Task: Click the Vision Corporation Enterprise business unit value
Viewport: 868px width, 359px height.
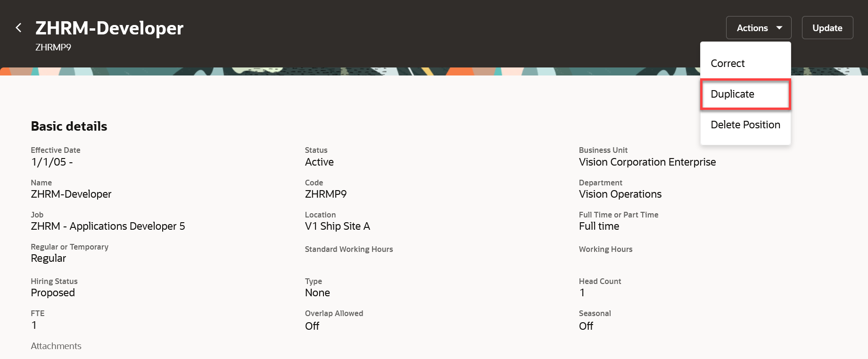Action: pyautogui.click(x=647, y=162)
